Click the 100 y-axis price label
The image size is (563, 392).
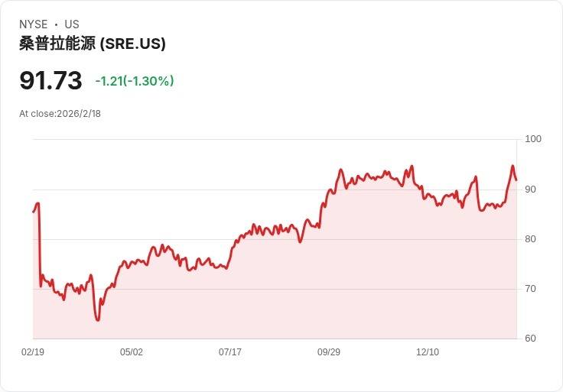click(533, 139)
